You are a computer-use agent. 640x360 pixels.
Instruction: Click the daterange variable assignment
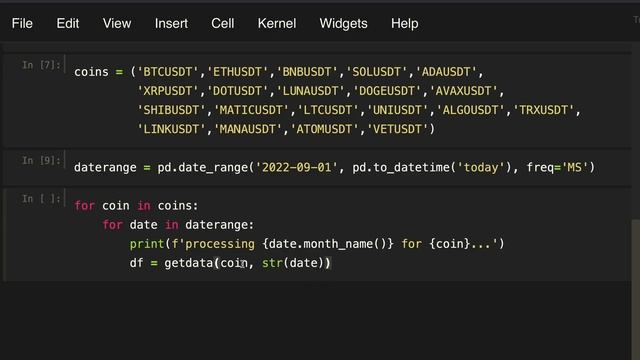[x=105, y=167]
